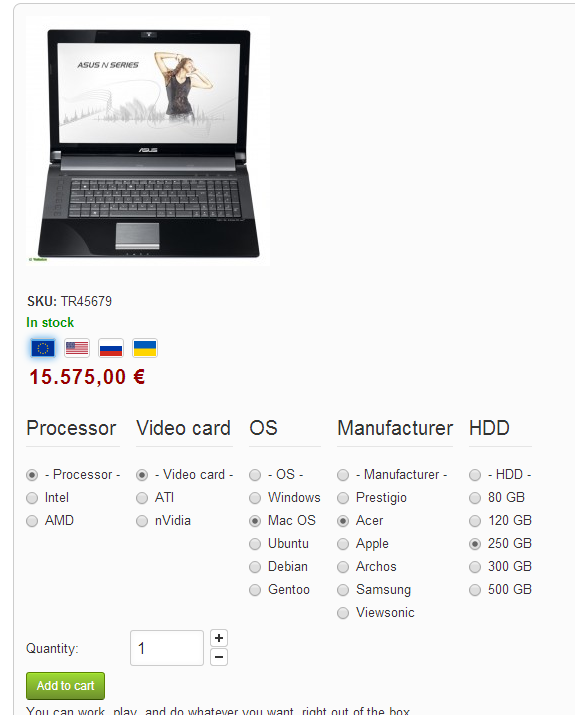Viewport: 575px width, 715px height.
Task: Switch currency using the USA flag icon
Action: pyautogui.click(x=77, y=348)
